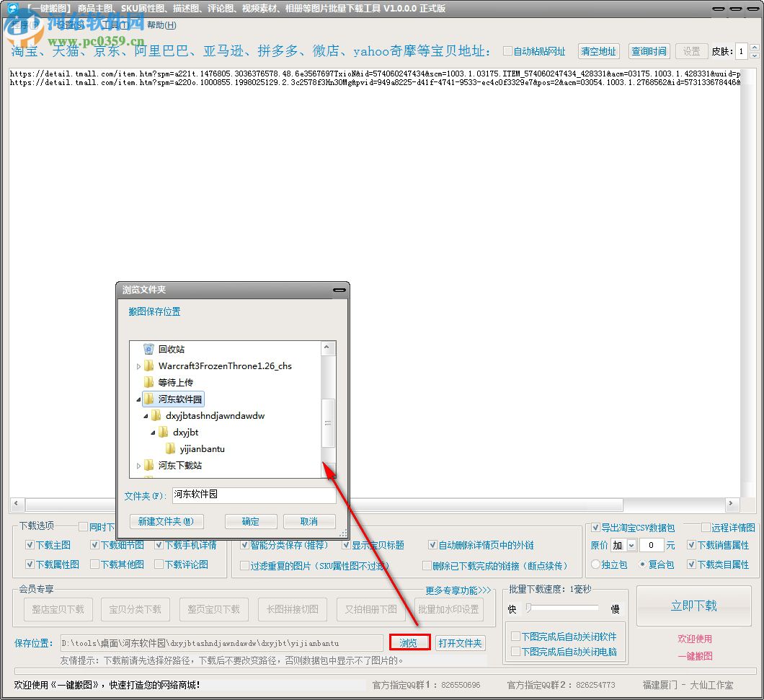Image resolution: width=764 pixels, height=700 pixels.
Task: Enable 远程详情图 checkbox
Action: point(706,528)
